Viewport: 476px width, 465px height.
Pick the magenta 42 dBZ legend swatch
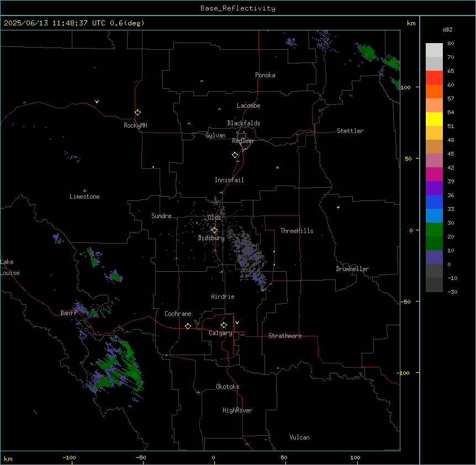coord(434,174)
